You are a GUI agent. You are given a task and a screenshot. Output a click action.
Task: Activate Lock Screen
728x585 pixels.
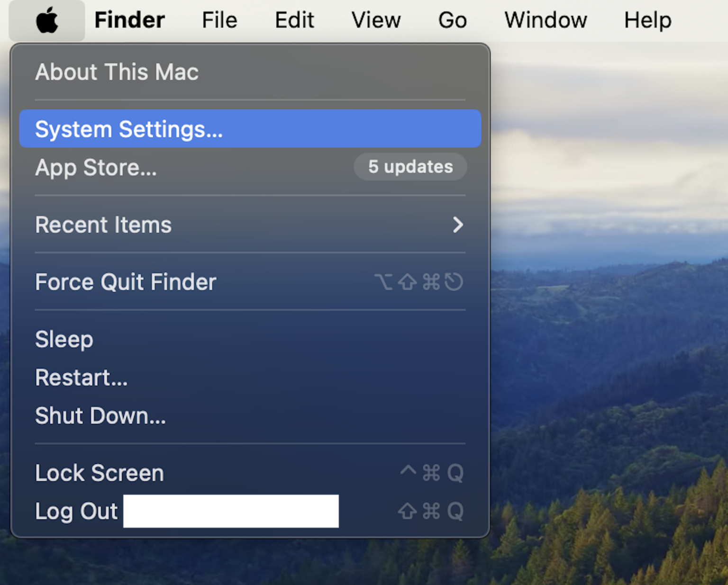(99, 472)
